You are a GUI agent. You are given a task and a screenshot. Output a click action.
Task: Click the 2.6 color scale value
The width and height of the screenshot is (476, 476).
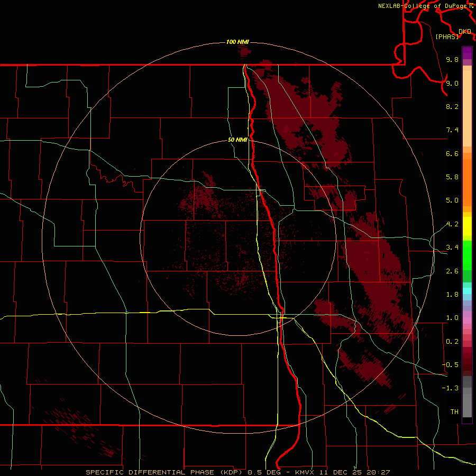point(452,271)
